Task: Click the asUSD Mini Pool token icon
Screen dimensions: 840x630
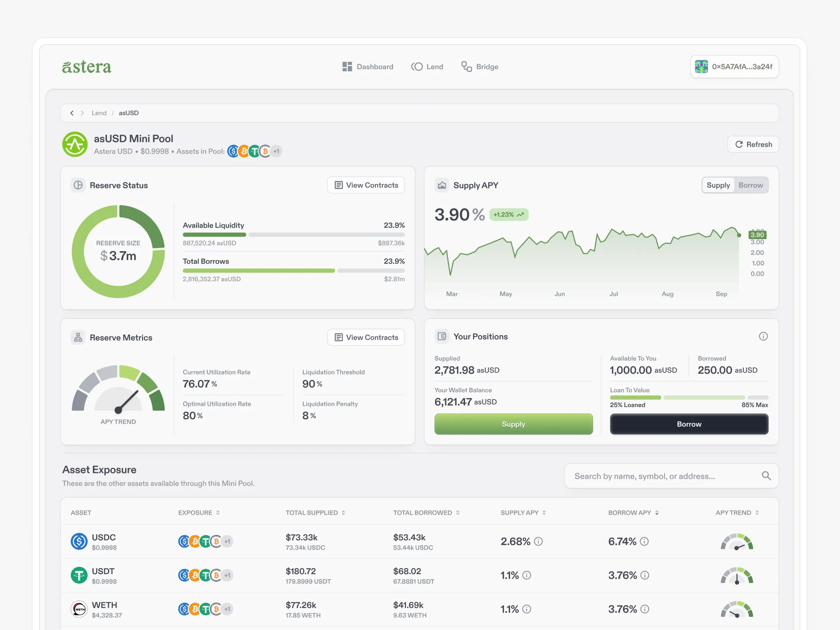Action: pyautogui.click(x=75, y=144)
